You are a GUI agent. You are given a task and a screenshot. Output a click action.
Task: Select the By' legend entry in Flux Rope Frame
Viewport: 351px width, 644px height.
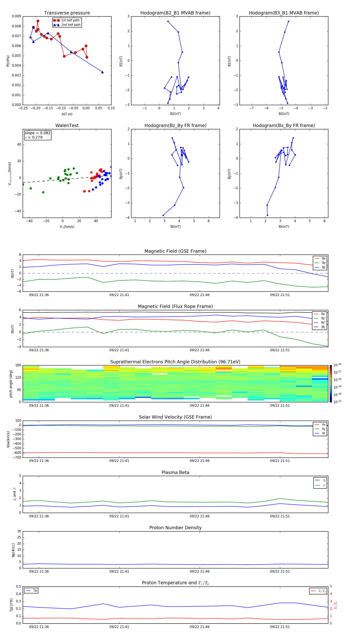320,318
